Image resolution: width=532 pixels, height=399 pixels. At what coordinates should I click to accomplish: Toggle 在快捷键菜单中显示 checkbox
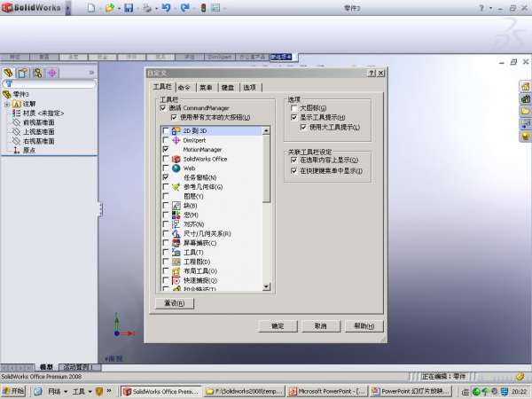[294, 171]
